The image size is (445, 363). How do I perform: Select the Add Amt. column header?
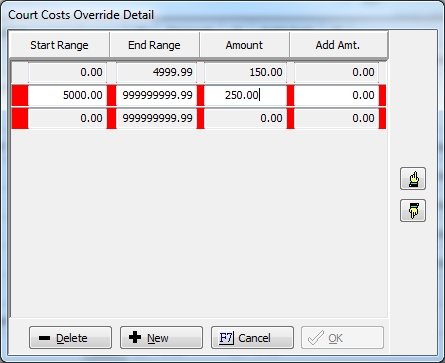click(x=338, y=45)
